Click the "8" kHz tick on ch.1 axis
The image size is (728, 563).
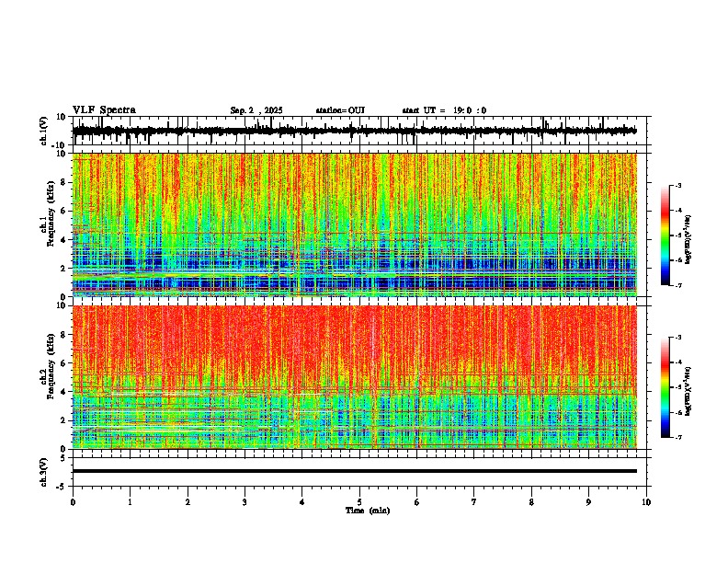[x=64, y=182]
